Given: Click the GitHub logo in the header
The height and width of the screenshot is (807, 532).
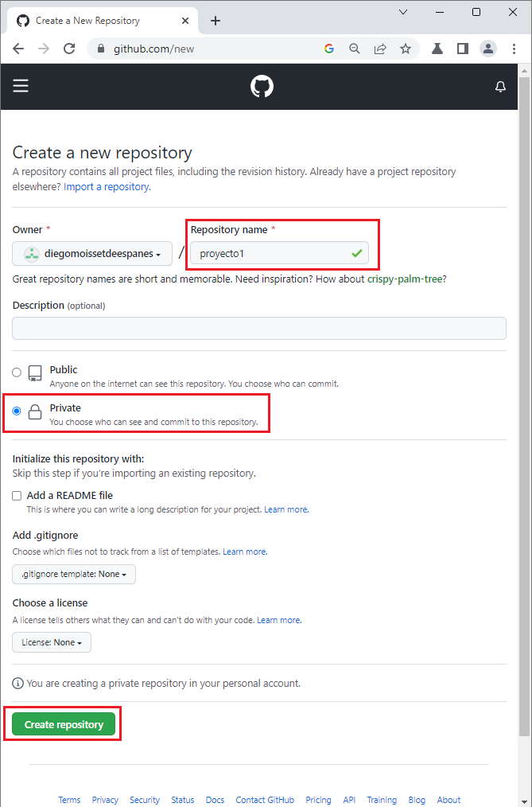Looking at the screenshot, I should click(262, 85).
